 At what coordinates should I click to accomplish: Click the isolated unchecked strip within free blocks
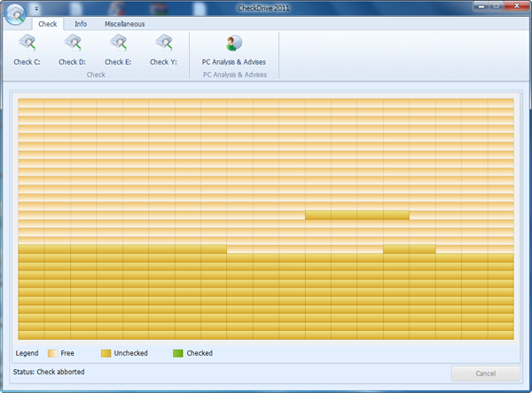[356, 216]
